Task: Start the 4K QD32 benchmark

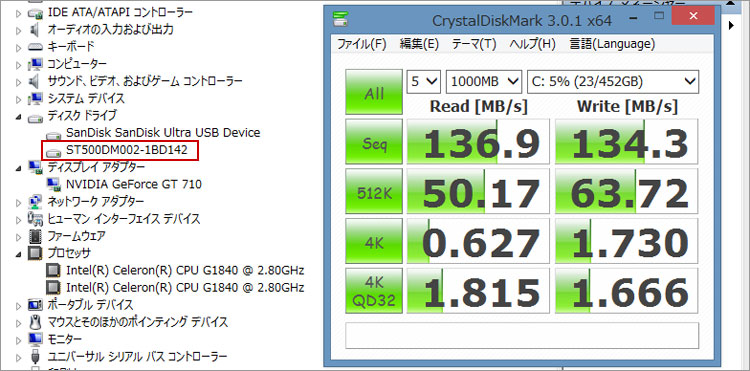Action: (x=374, y=291)
